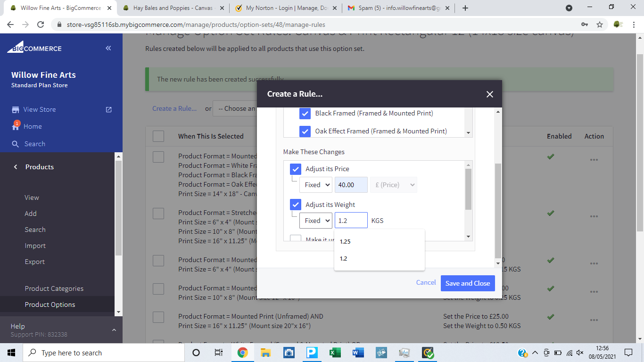The width and height of the screenshot is (644, 362).
Task: Choose 1.2 autocomplete suggestion
Action: point(380,258)
